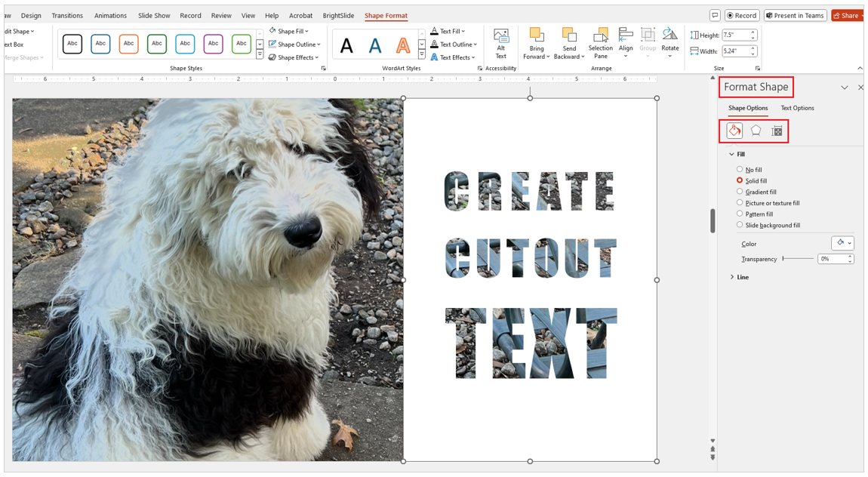Select No fill option
The width and height of the screenshot is (868, 477).
(x=749, y=170)
